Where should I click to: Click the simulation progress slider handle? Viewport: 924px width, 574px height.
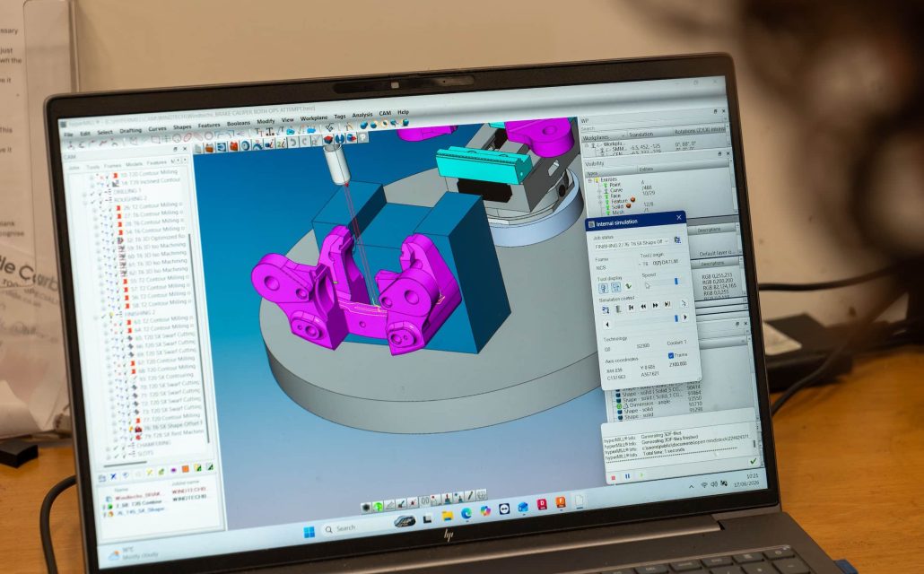(x=676, y=318)
